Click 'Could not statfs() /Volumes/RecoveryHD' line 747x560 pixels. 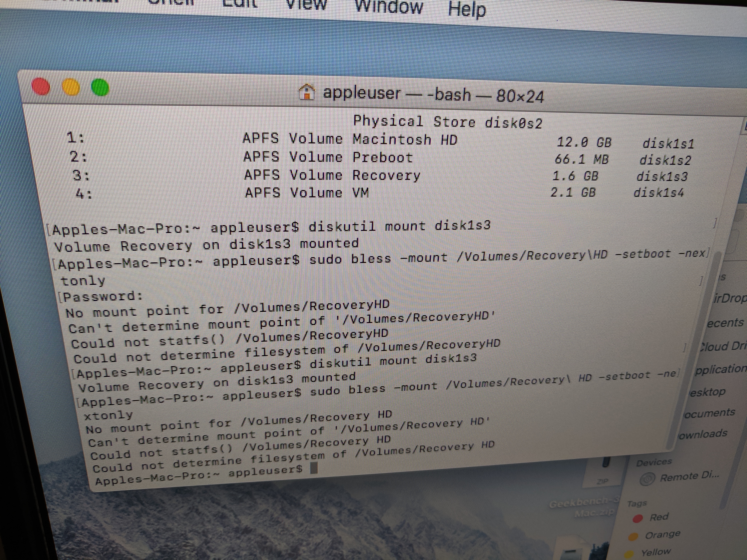coord(229,339)
